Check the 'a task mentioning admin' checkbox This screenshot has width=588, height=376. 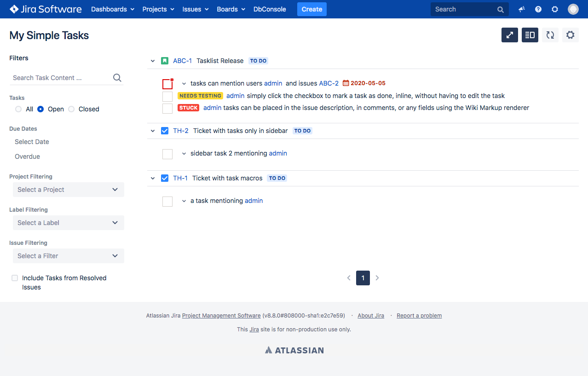pos(167,202)
